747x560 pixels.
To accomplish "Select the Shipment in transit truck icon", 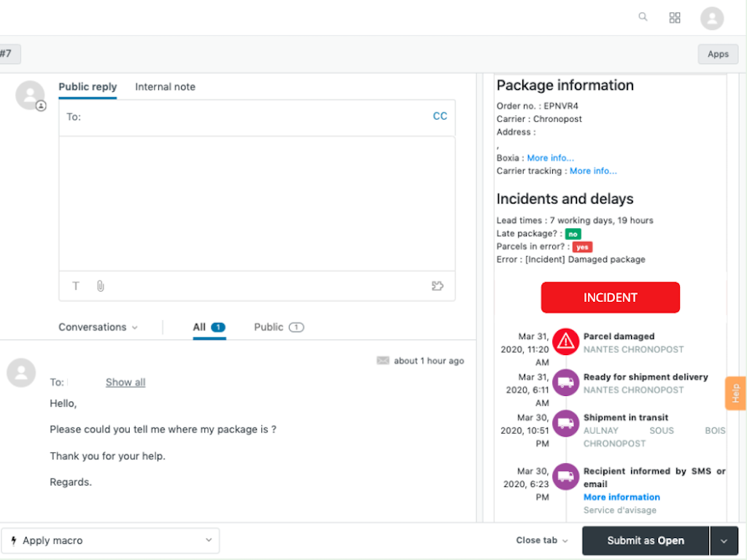I will click(x=565, y=424).
